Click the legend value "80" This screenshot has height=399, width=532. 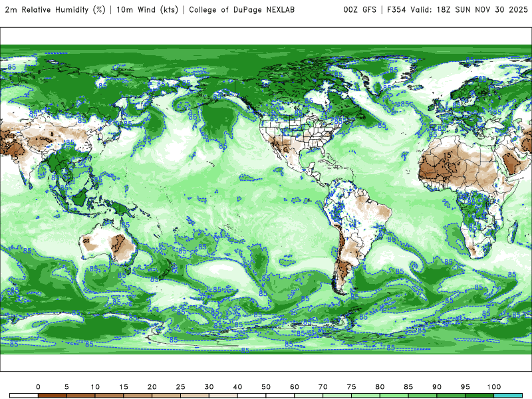tap(380, 387)
